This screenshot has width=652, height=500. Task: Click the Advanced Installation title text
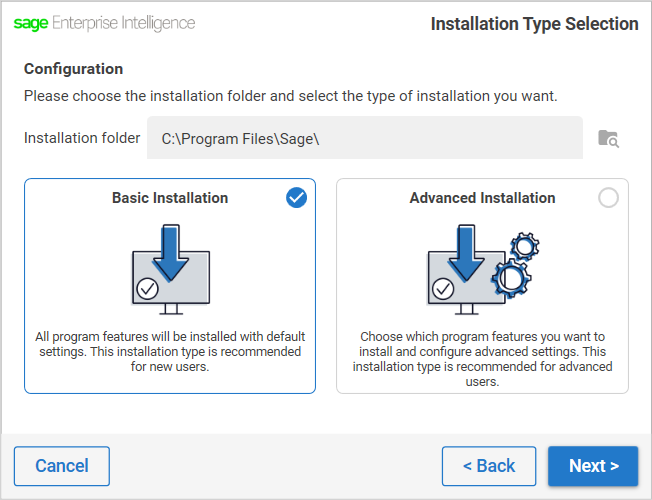click(482, 198)
